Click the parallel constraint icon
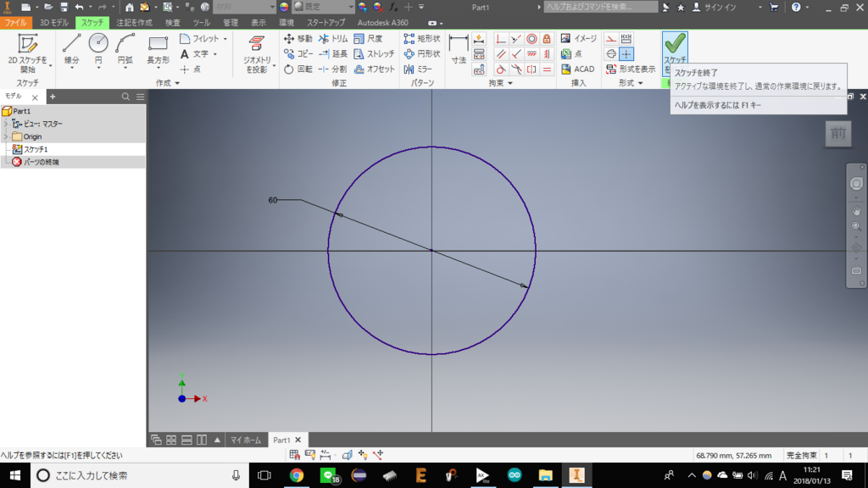This screenshot has width=868, height=488. 501,53
